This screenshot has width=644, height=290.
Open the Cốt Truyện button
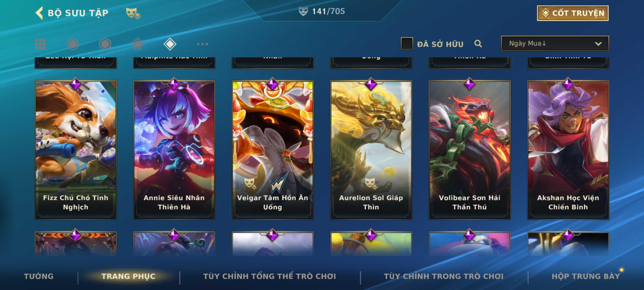[x=573, y=13]
